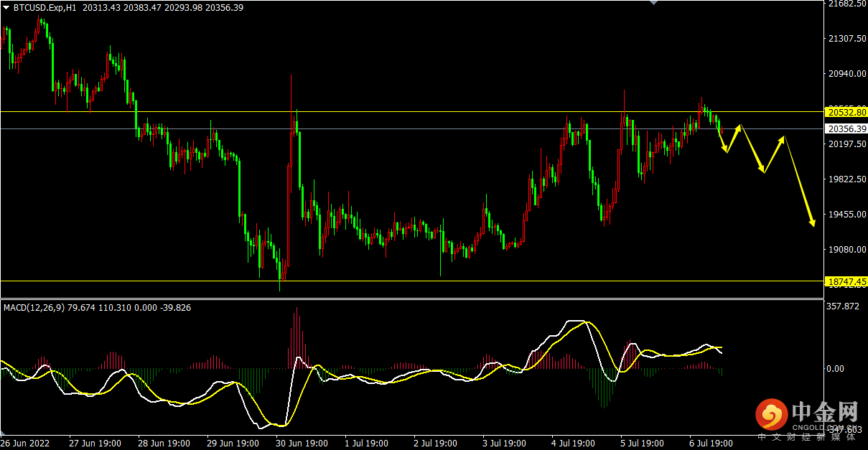Screen dimensions: 868x450
Task: Click the 30 Jun 19:00 time label
Action: tap(301, 444)
